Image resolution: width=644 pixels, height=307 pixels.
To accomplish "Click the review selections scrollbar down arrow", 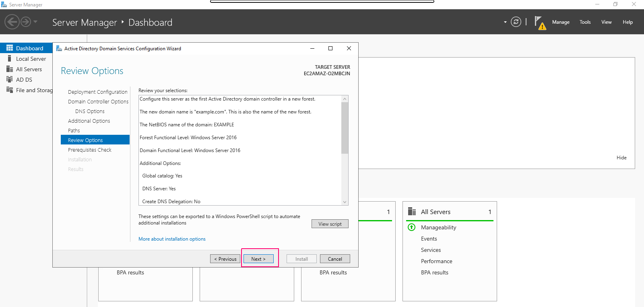I will (x=345, y=202).
